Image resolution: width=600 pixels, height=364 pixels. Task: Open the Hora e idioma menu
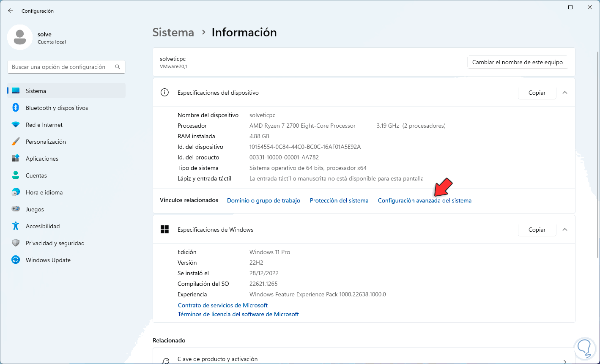coord(44,192)
